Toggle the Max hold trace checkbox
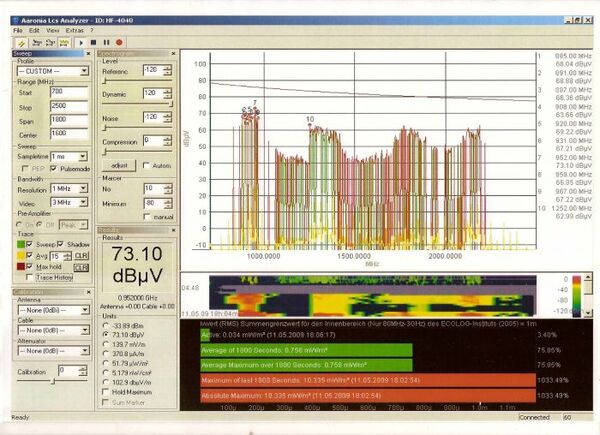The height and width of the screenshot is (435, 600). point(29,267)
